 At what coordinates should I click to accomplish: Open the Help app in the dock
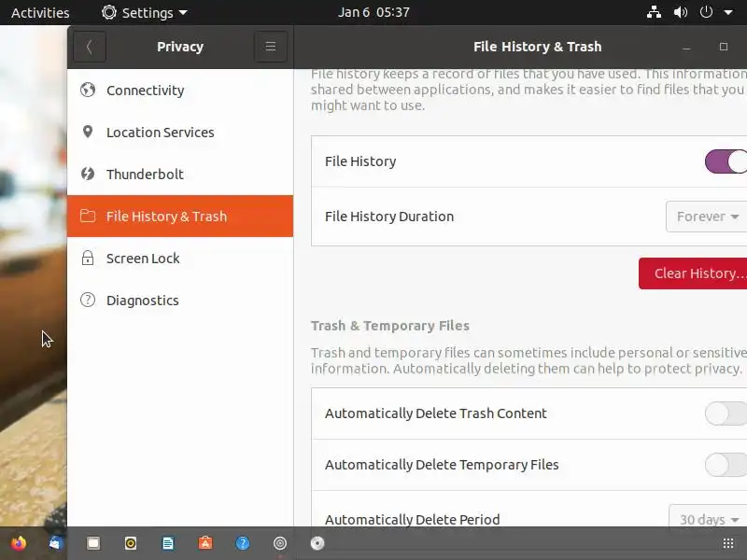243,543
